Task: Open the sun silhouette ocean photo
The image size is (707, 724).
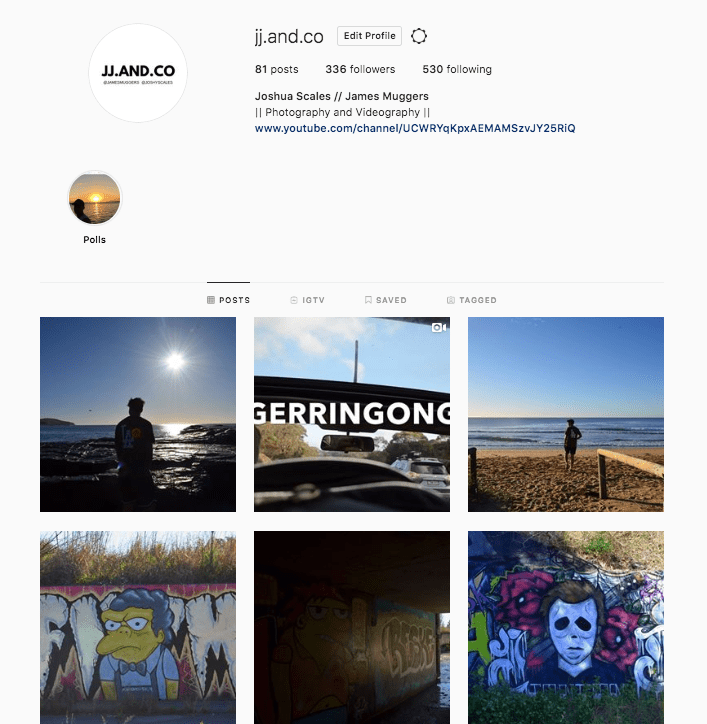Action: (138, 414)
